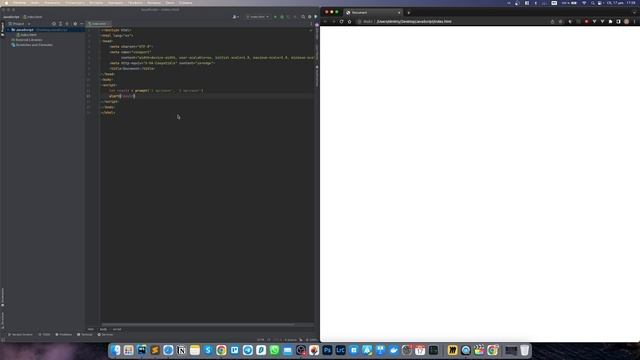Toggle the TODO tool window at the bottom
Screen dimensions: 640x360
[x=44, y=335]
